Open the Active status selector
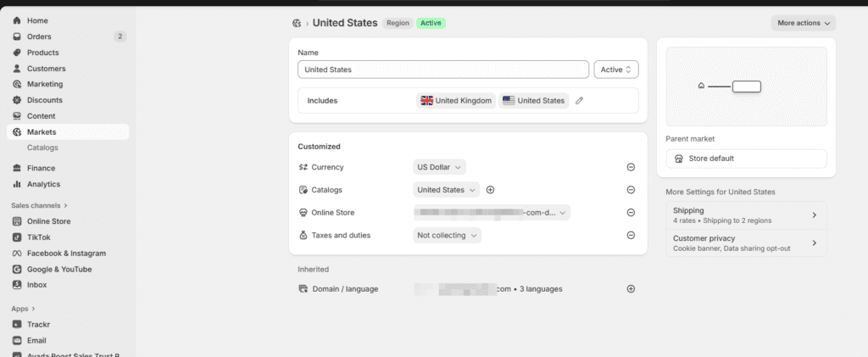The width and height of the screenshot is (868, 357). (x=616, y=70)
